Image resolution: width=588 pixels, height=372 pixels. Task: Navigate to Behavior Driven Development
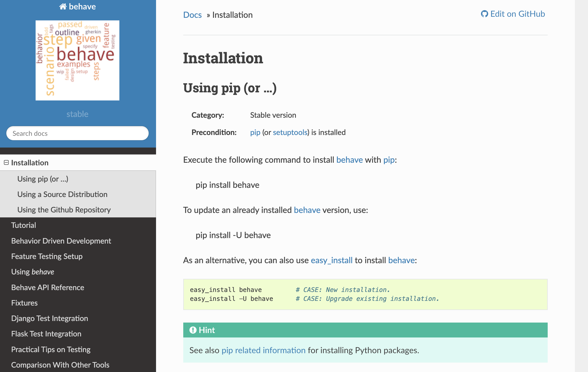click(x=61, y=241)
